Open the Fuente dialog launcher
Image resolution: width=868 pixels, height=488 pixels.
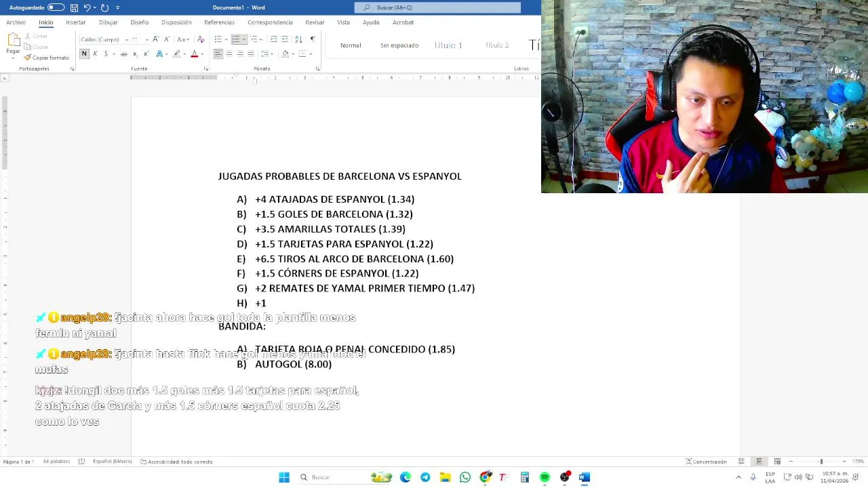(206, 68)
